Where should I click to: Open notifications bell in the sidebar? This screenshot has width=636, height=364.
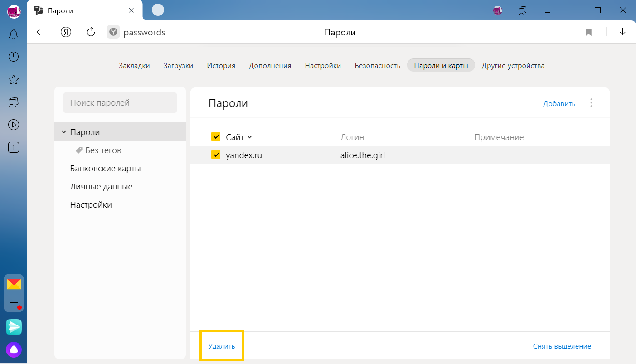click(14, 34)
